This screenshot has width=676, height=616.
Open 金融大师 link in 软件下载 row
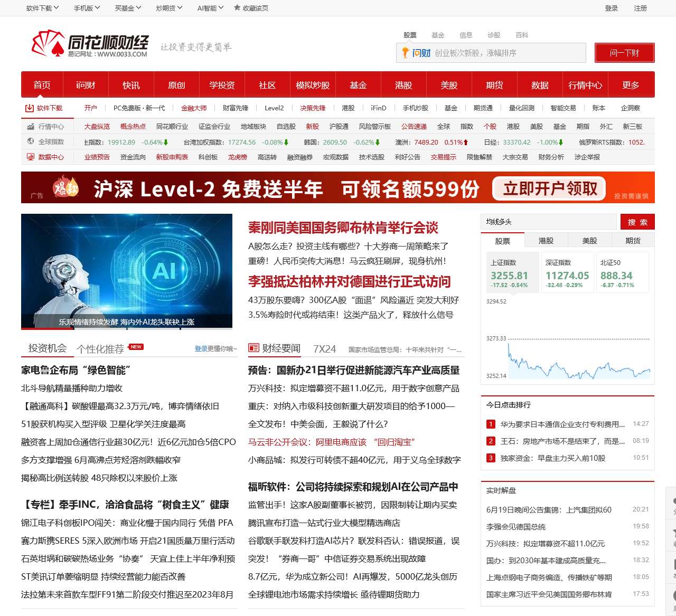click(x=194, y=108)
